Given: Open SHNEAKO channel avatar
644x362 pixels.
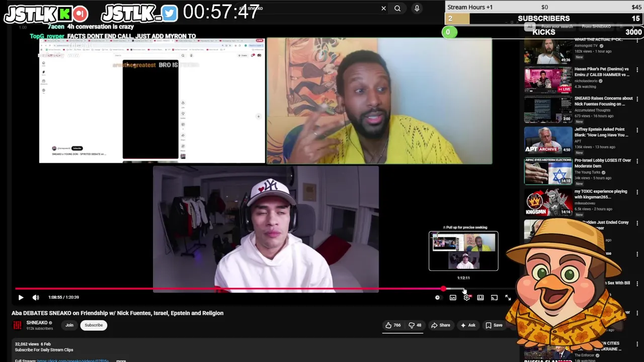Looking at the screenshot, I should point(18,325).
